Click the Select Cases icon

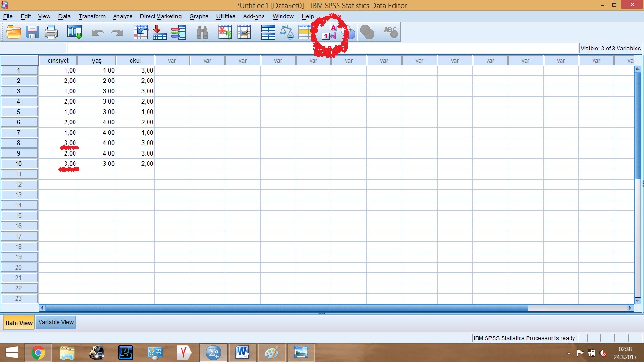pyautogui.click(x=305, y=32)
